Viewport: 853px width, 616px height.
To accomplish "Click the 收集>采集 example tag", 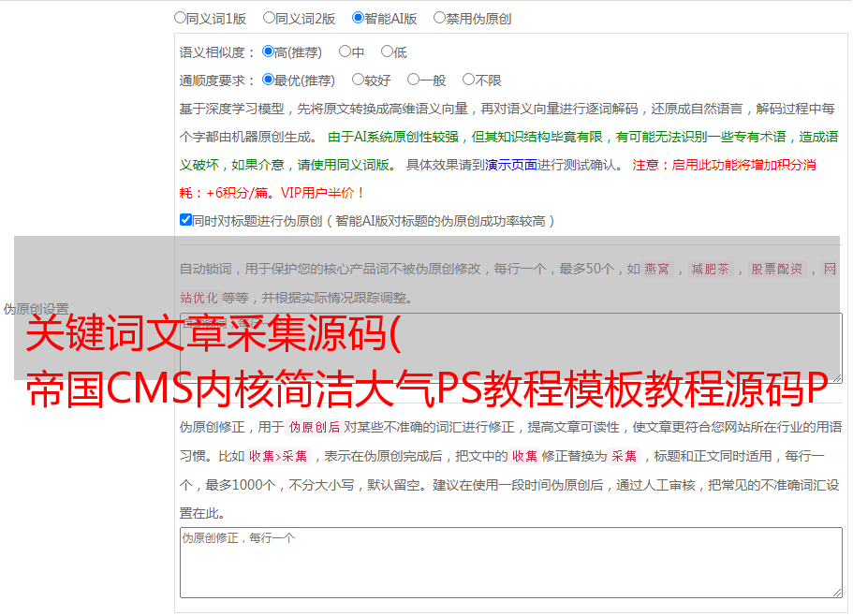I will (x=278, y=456).
